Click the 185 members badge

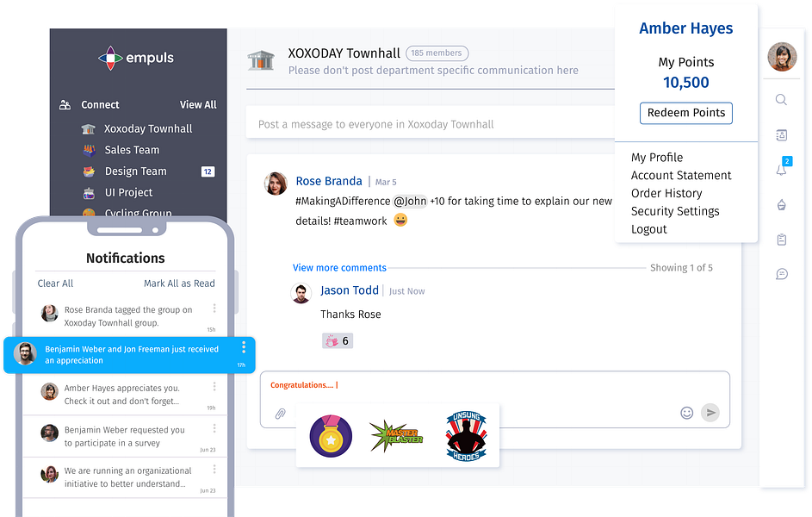437,53
